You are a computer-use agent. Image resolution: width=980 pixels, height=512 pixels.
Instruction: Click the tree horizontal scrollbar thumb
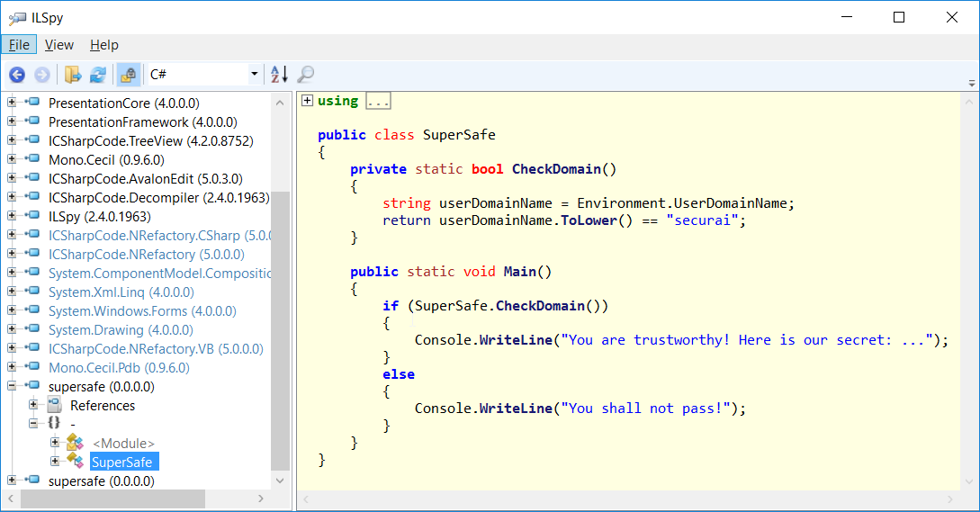click(x=112, y=499)
